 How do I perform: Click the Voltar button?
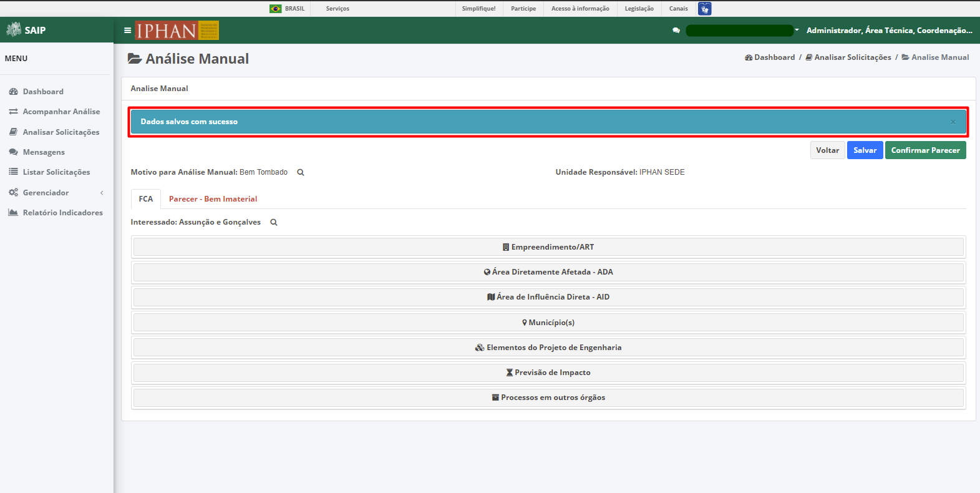(828, 150)
